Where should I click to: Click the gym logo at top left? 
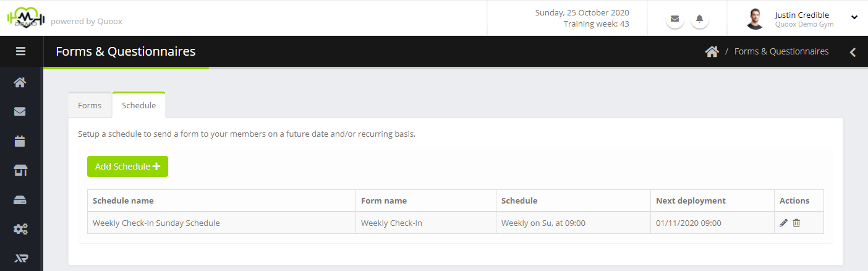tap(25, 18)
